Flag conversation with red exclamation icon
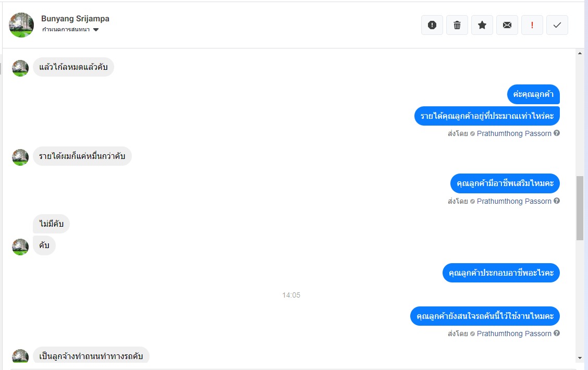588x370 pixels. [x=532, y=25]
